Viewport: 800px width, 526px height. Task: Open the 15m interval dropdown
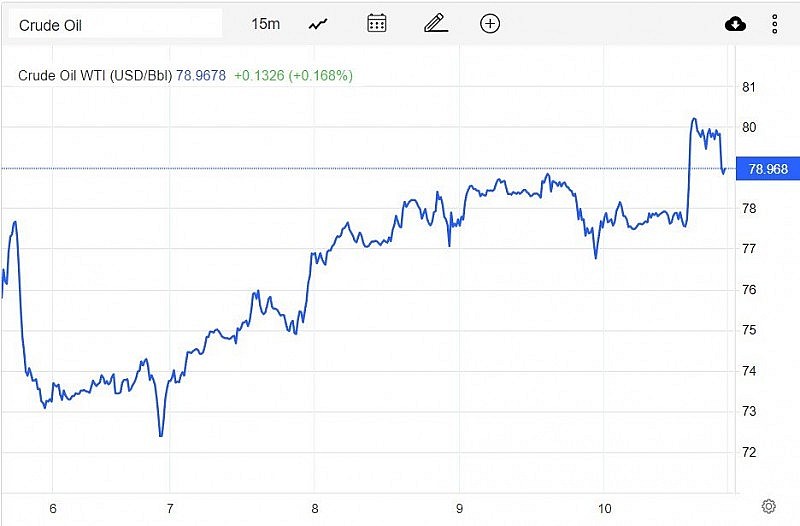[x=266, y=24]
